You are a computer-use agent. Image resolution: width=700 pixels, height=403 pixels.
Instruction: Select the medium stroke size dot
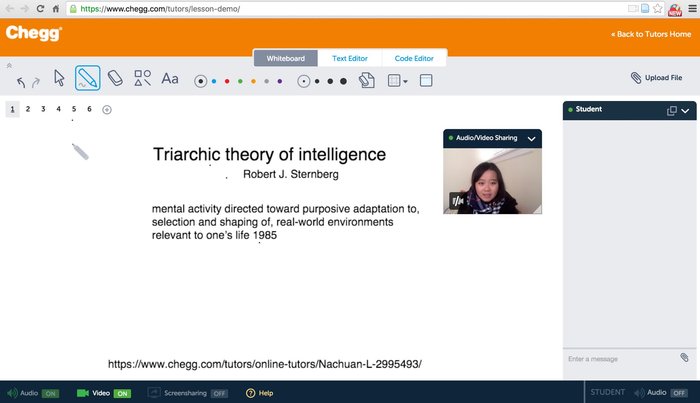(330, 81)
